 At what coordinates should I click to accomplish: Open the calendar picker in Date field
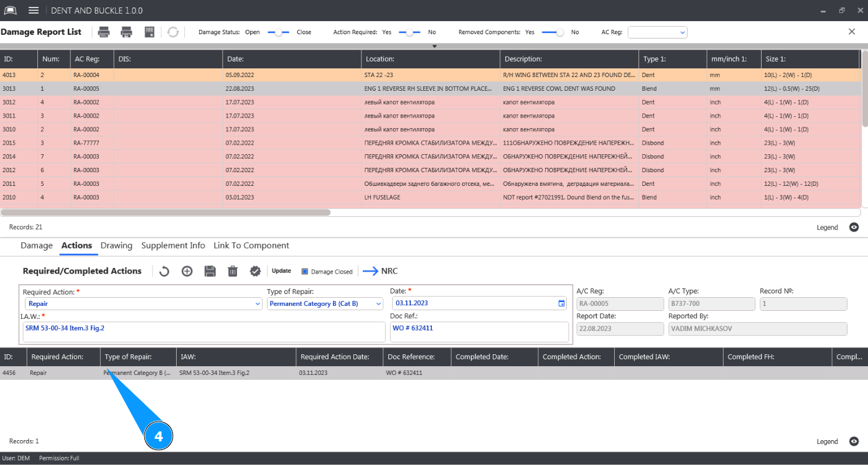click(x=561, y=303)
